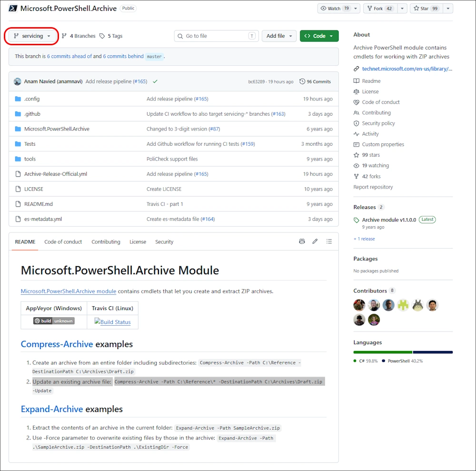Click the Copilot icon in README toolbar
The width and height of the screenshot is (476, 471).
[x=302, y=241]
